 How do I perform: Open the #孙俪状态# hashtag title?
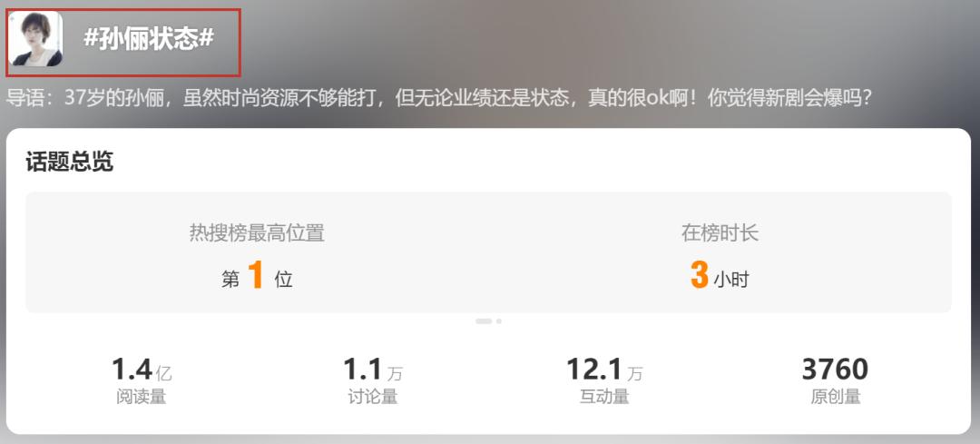[149, 39]
